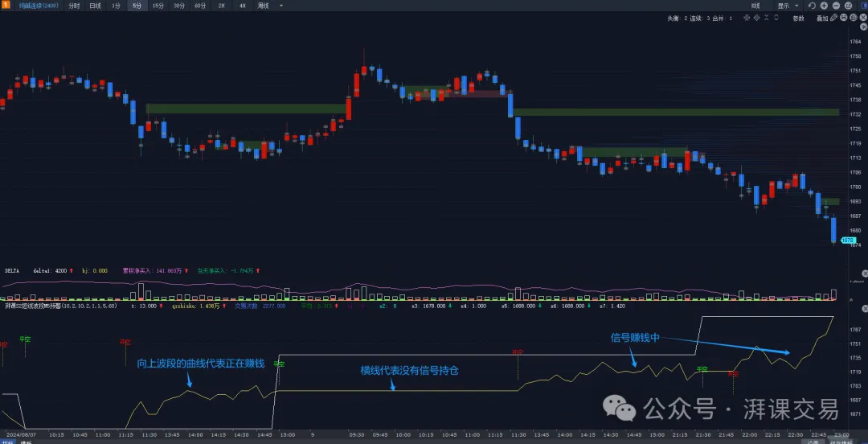Click the zoom-in plus icon
868x444 pixels.
coord(824,6)
